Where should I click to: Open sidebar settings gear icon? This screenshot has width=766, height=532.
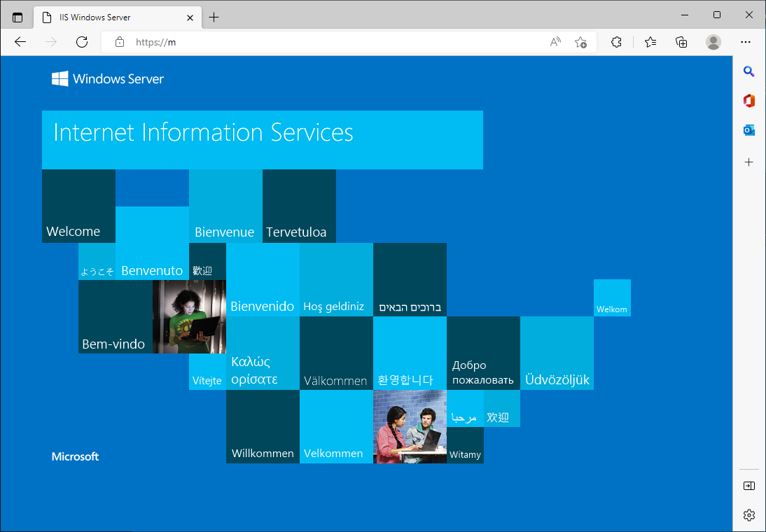click(x=749, y=515)
